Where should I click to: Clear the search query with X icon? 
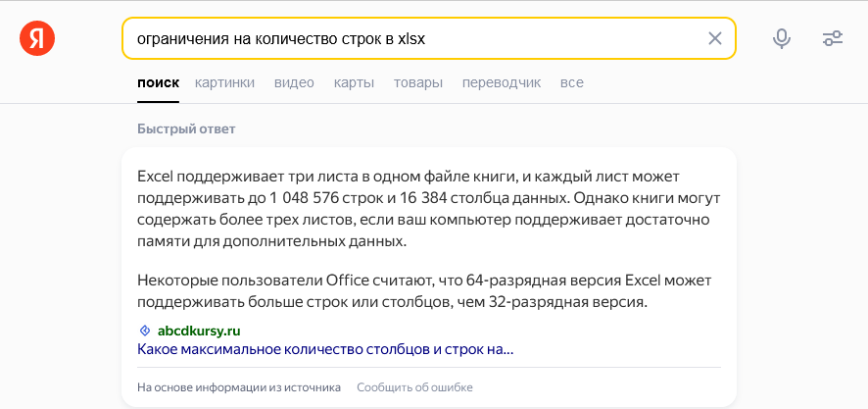coord(715,39)
